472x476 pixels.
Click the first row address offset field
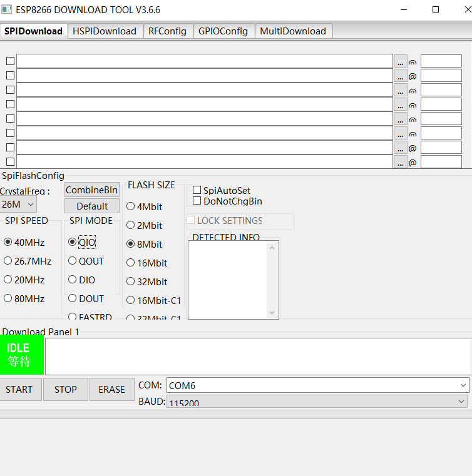(441, 61)
